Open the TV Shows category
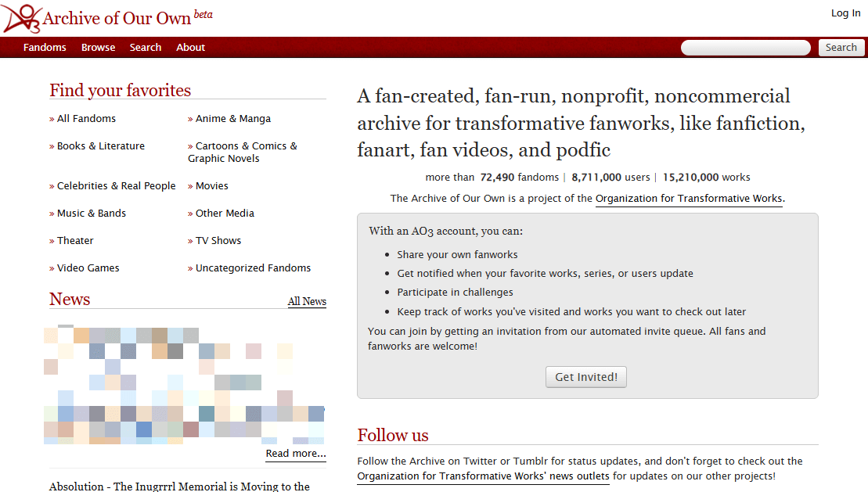The width and height of the screenshot is (868, 492). [x=215, y=240]
